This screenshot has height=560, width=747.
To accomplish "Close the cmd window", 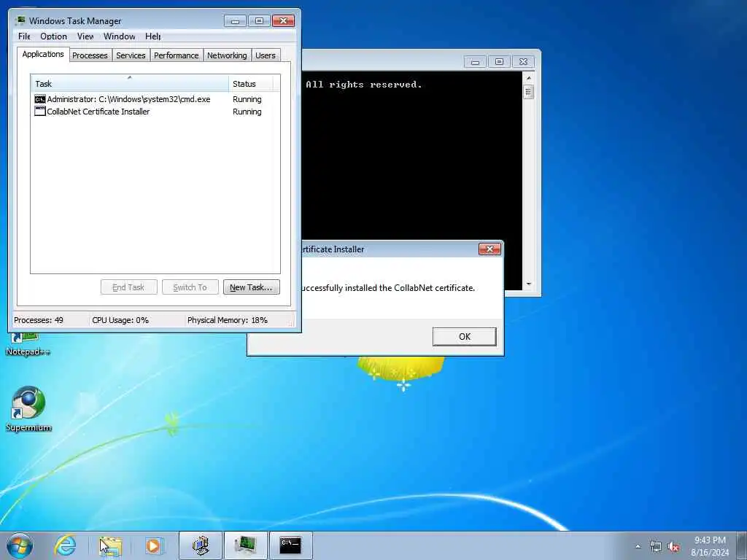I will point(523,62).
